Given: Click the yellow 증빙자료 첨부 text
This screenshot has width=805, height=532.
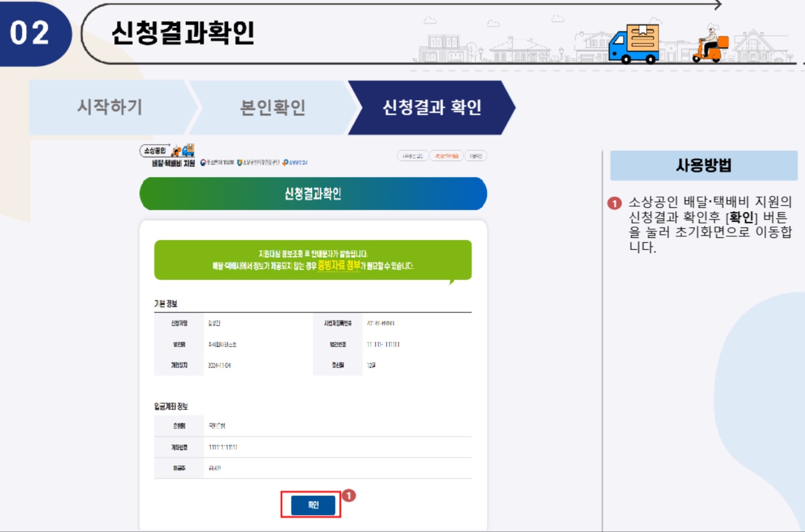Looking at the screenshot, I should [338, 265].
